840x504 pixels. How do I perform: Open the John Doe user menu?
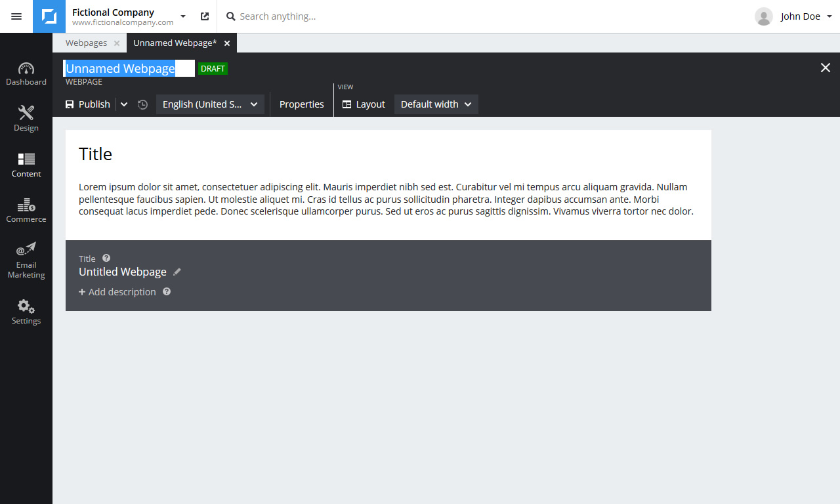tap(794, 16)
